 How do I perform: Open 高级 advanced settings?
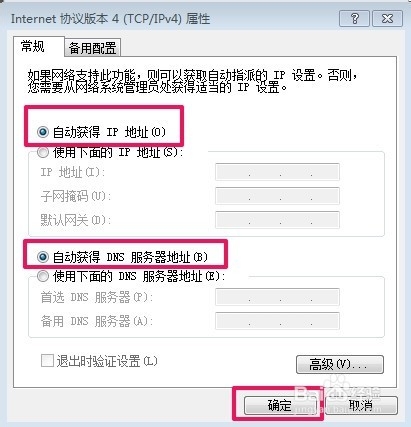coord(340,365)
